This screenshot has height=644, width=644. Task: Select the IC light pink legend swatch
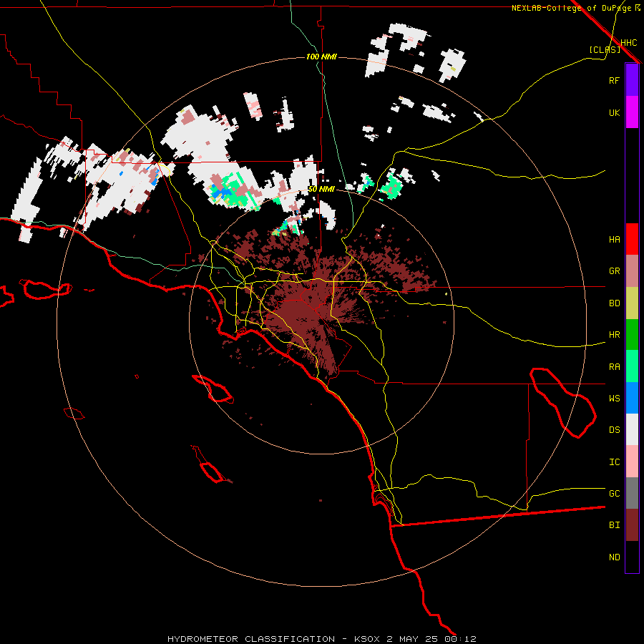tap(632, 462)
